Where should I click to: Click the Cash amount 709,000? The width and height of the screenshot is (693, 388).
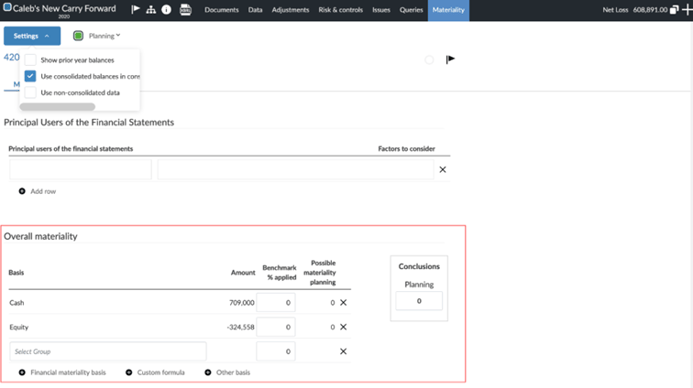[242, 303]
